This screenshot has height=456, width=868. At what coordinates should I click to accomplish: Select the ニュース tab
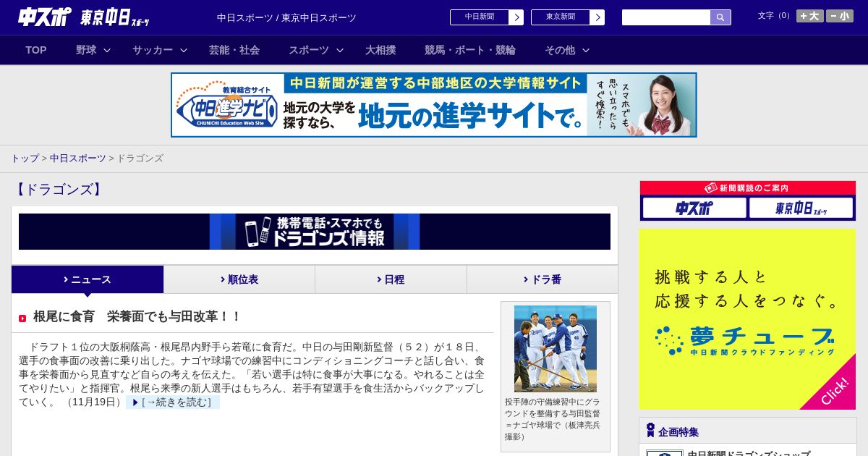(x=88, y=279)
